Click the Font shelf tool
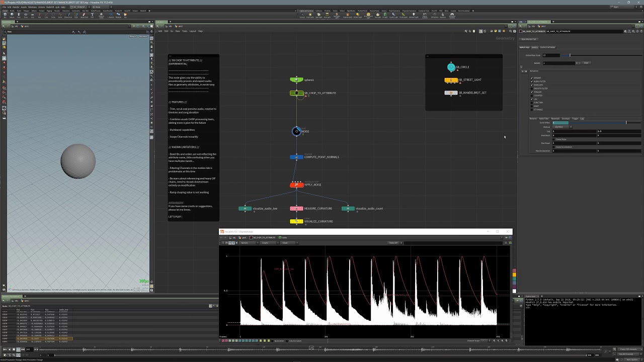644x362 pixels. pyautogui.click(x=92, y=15)
